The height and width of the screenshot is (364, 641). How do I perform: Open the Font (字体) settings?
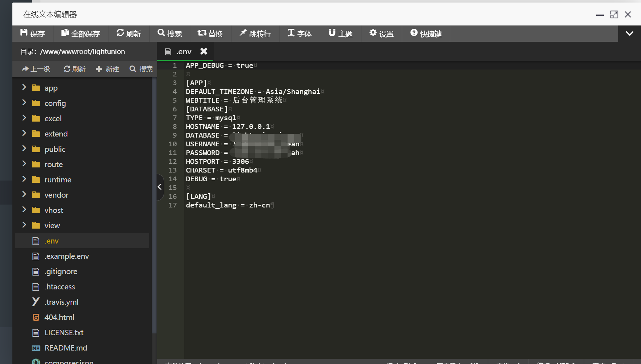(x=300, y=33)
